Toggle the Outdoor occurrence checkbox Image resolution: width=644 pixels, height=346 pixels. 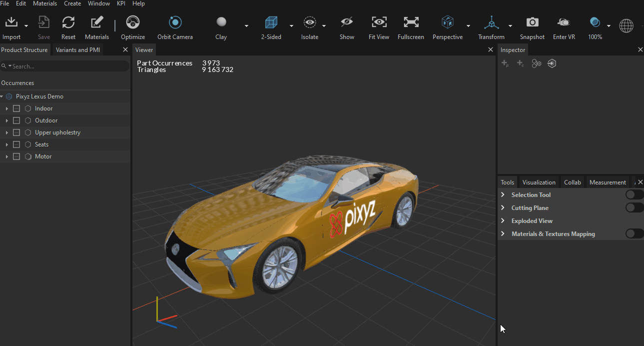click(x=16, y=120)
